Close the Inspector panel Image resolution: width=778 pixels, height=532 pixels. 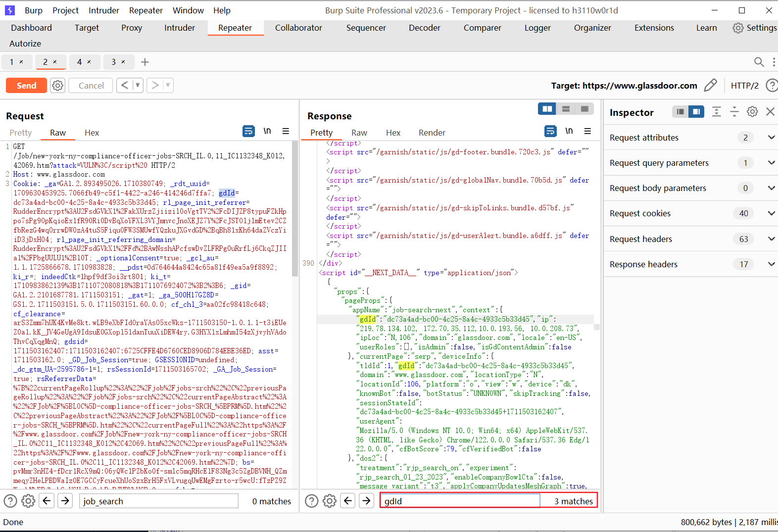pos(770,112)
